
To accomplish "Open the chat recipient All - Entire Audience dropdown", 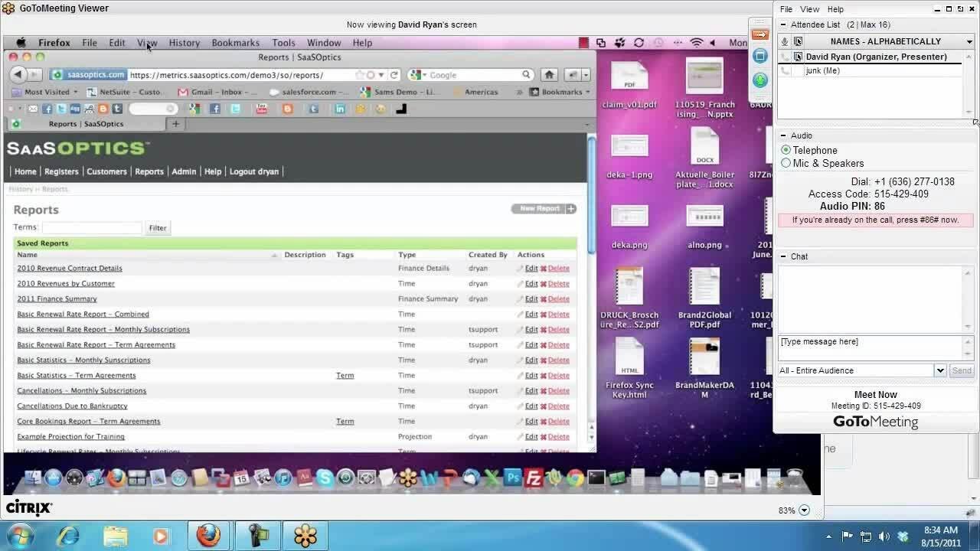I will (940, 370).
